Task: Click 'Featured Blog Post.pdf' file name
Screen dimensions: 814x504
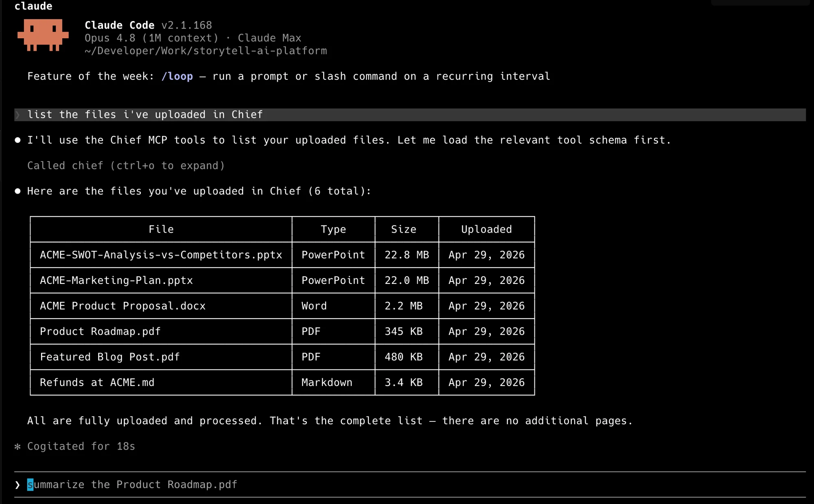Action: (x=110, y=357)
